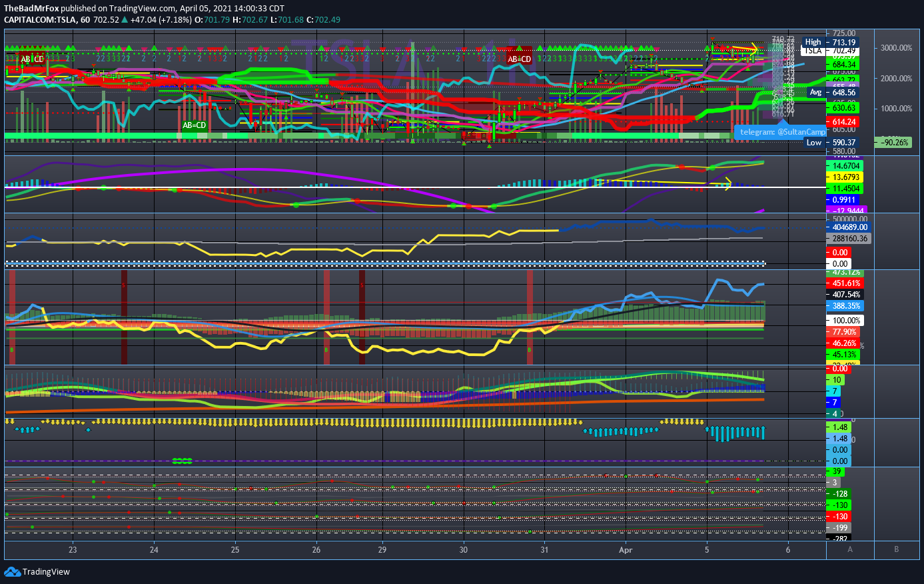Image resolution: width=924 pixels, height=584 pixels.
Task: Click the light blue 1.48 indicator label
Action: (x=840, y=439)
